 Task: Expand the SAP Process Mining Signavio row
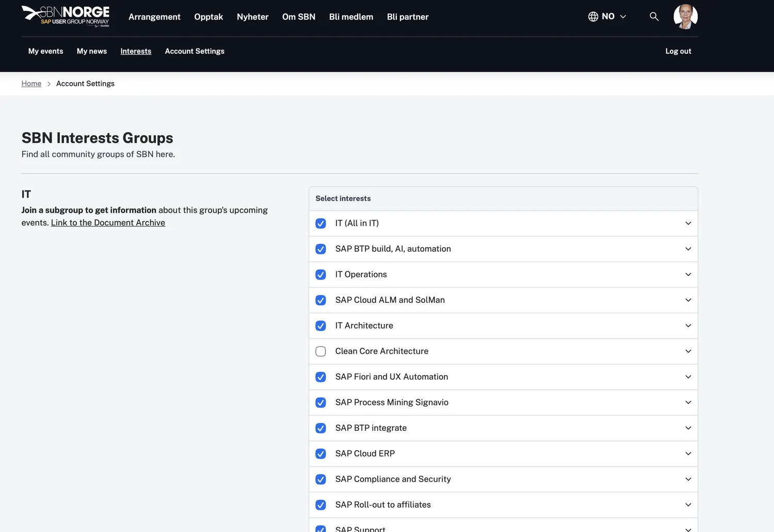point(688,402)
